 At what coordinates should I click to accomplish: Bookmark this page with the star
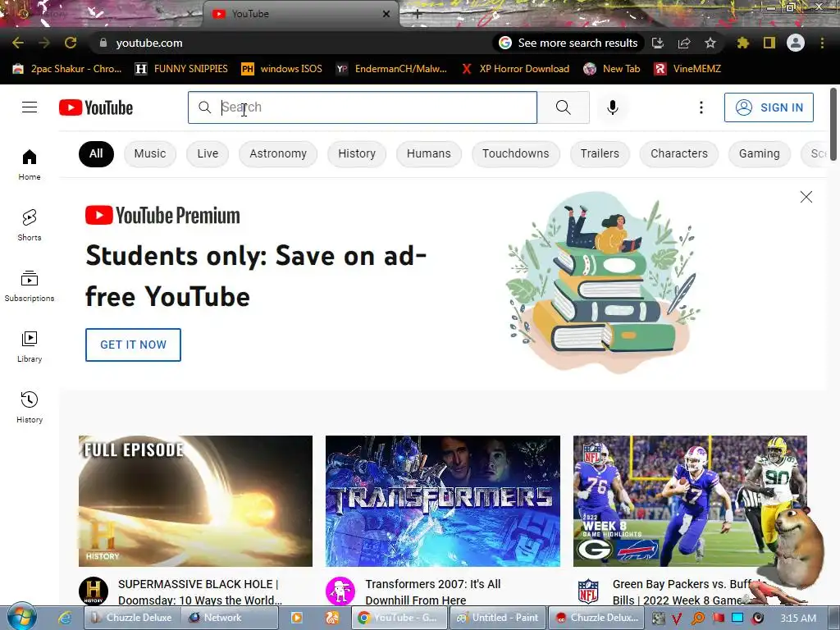click(710, 43)
